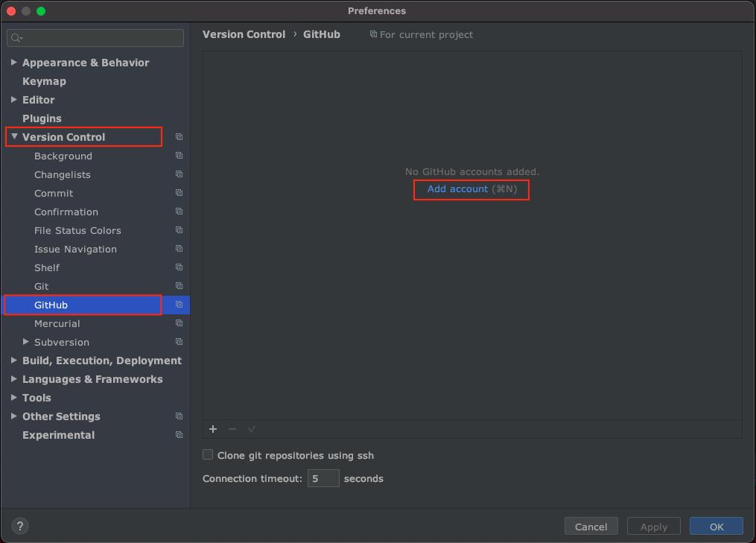Screen dimensions: 756x543
Task: Open the help question mark button
Action: (20, 526)
